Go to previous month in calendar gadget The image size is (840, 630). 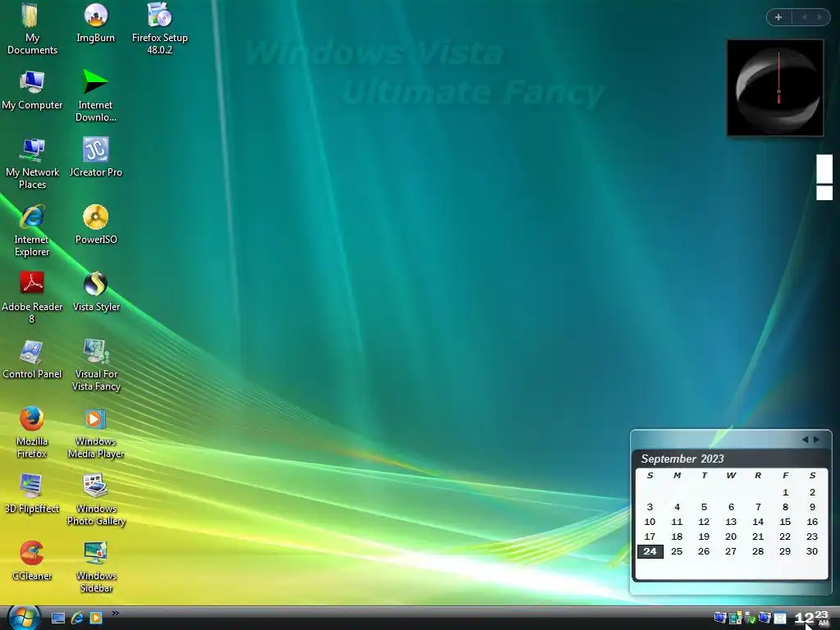(805, 440)
